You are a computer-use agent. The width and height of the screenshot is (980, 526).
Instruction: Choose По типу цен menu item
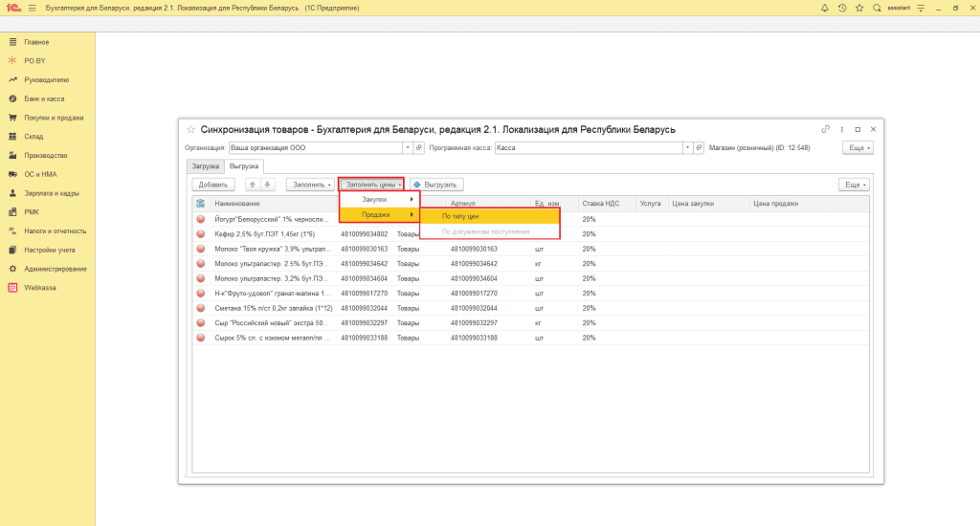[x=490, y=216]
